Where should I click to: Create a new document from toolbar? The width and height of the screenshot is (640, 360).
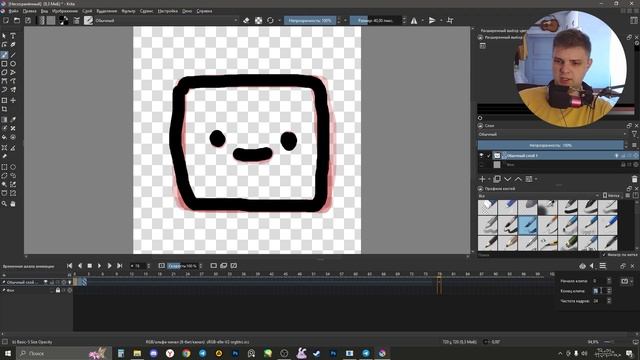pyautogui.click(x=6, y=20)
